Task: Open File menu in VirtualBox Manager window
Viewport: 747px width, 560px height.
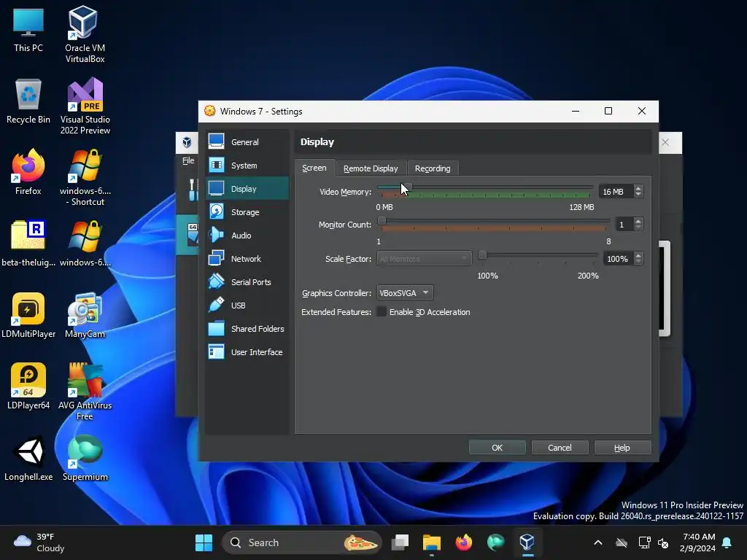Action: pyautogui.click(x=188, y=160)
